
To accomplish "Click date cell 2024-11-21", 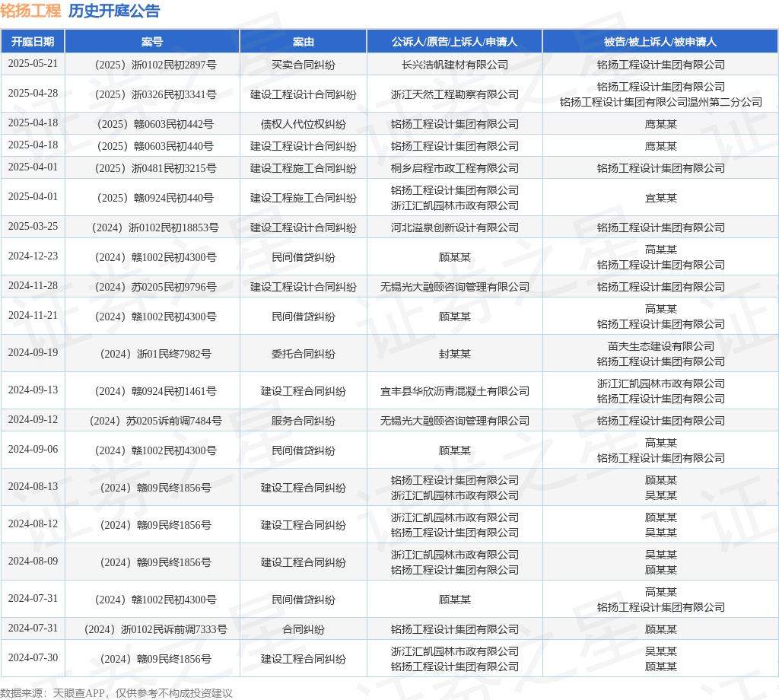I will coord(33,316).
